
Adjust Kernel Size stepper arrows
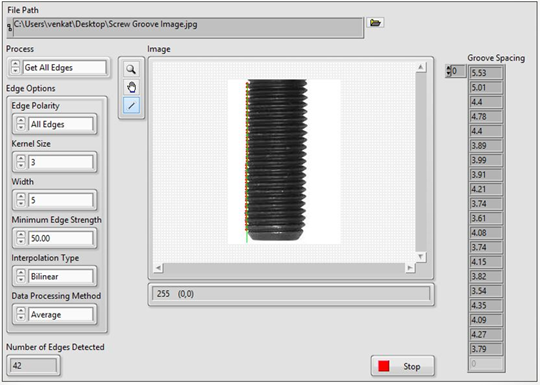(21, 162)
